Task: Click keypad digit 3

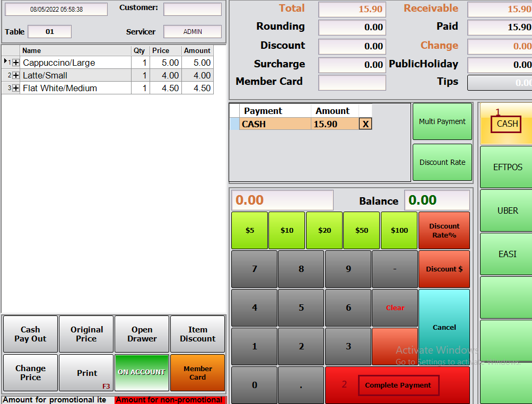Action: (x=348, y=346)
